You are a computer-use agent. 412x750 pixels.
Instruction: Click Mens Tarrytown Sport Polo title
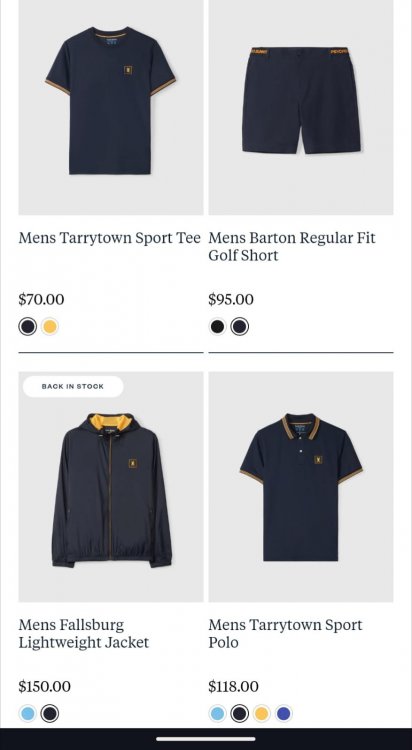tap(285, 634)
